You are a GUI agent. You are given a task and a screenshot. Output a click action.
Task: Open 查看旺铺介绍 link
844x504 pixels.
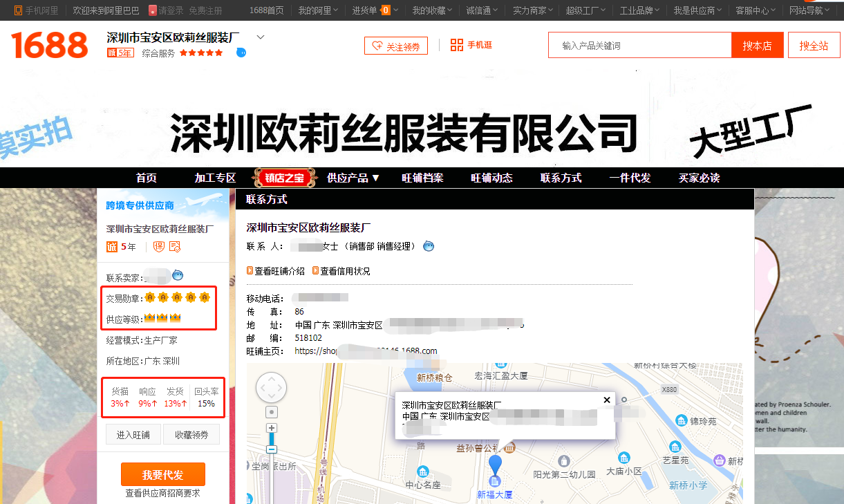pos(279,271)
